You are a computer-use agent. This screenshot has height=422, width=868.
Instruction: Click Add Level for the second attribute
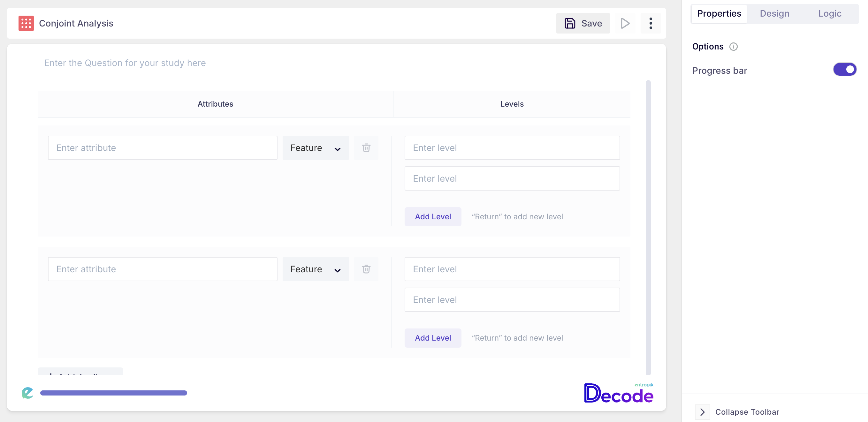click(x=433, y=338)
